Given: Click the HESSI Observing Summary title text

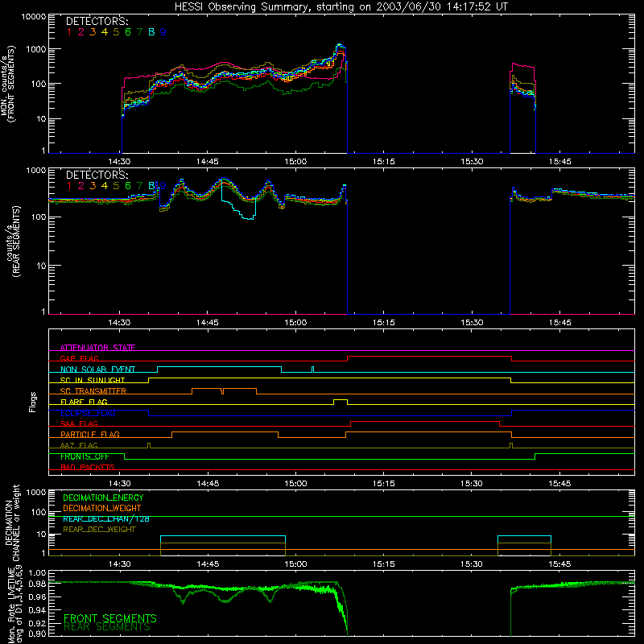Looking at the screenshot, I should click(x=341, y=7).
